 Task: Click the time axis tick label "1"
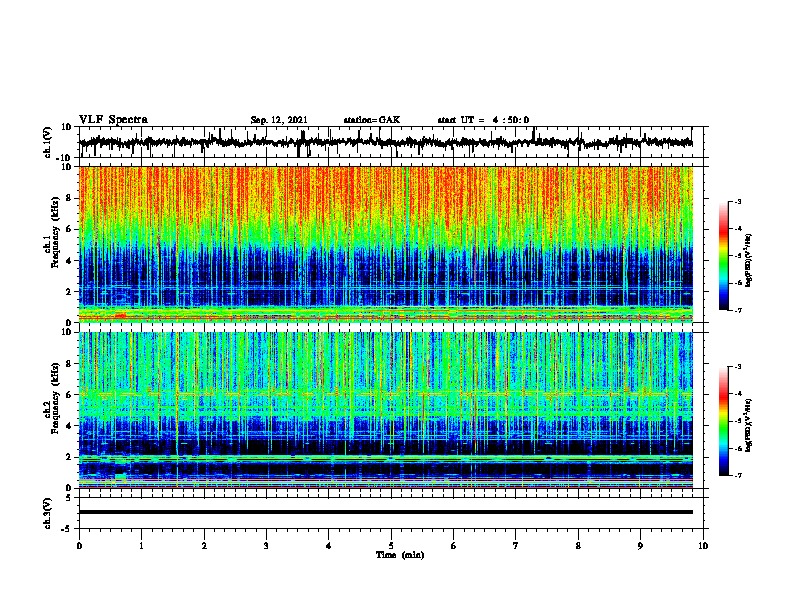tap(141, 546)
